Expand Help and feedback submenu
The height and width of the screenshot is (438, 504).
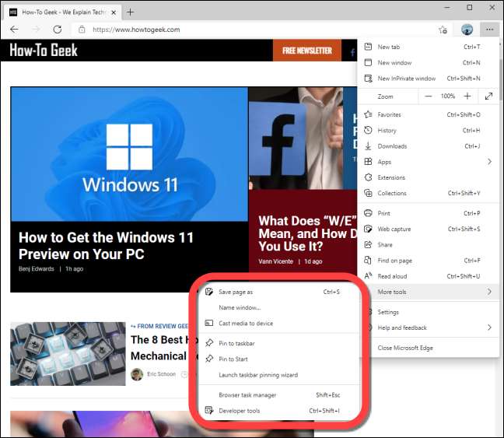tap(428, 328)
